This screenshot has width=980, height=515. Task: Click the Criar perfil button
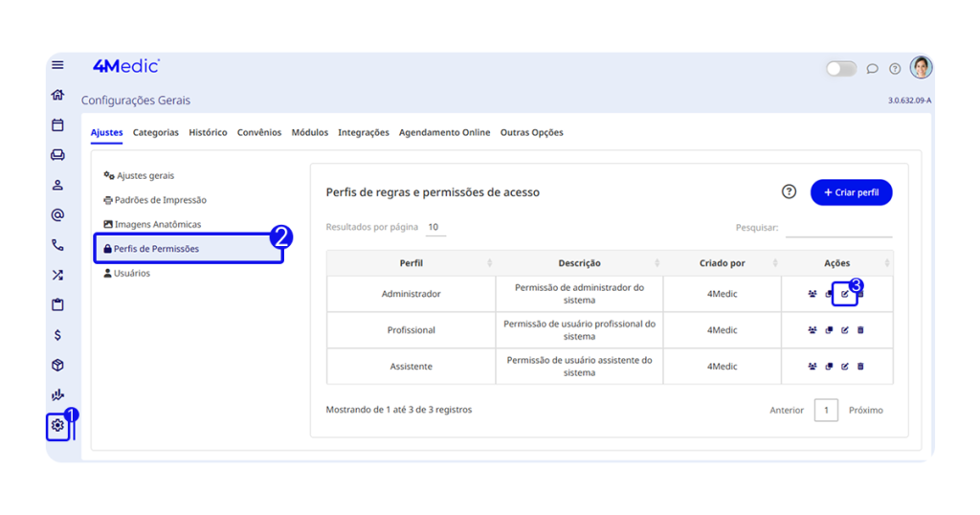tap(851, 192)
